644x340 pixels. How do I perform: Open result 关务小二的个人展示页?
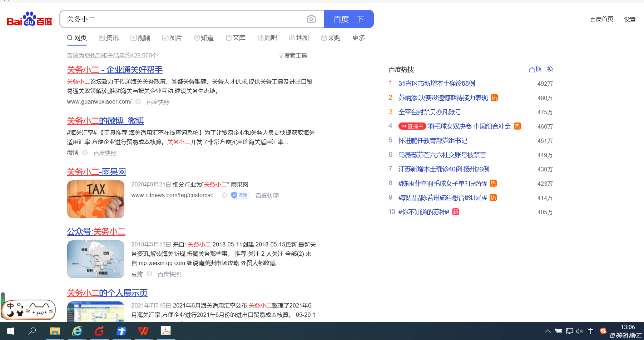(x=107, y=293)
